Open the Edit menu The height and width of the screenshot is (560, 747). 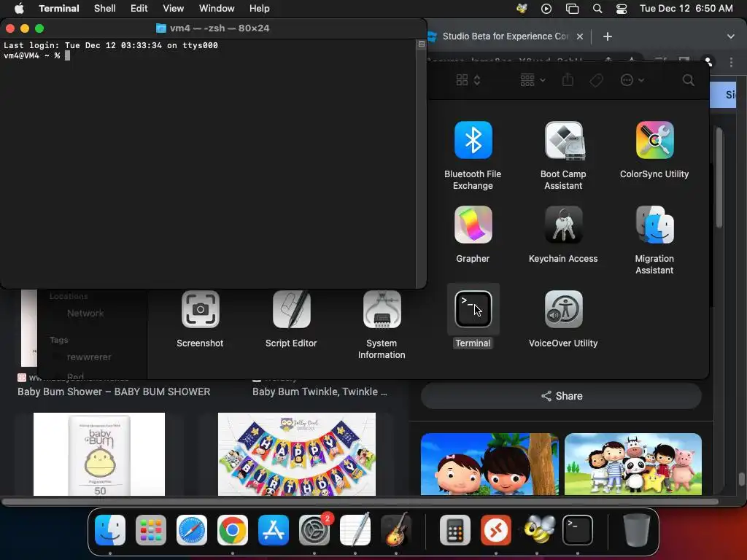click(139, 9)
